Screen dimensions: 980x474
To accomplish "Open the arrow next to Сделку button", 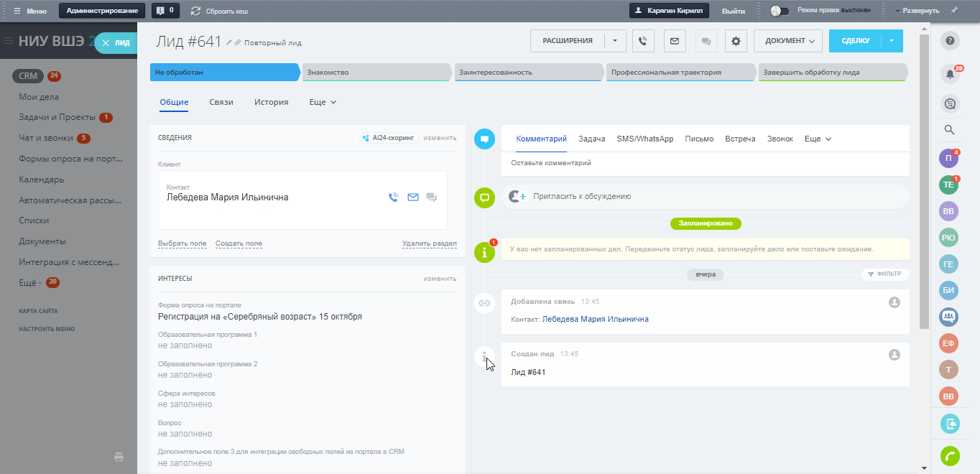I will [x=891, y=41].
